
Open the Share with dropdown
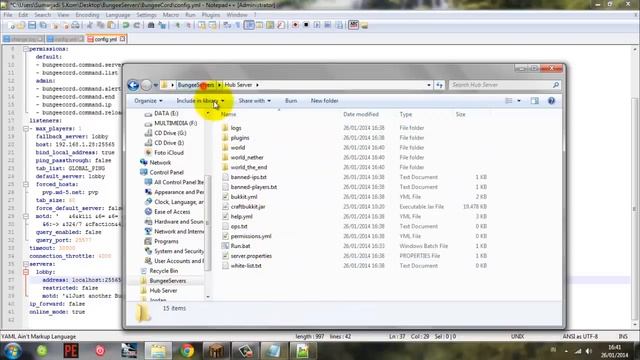point(254,101)
